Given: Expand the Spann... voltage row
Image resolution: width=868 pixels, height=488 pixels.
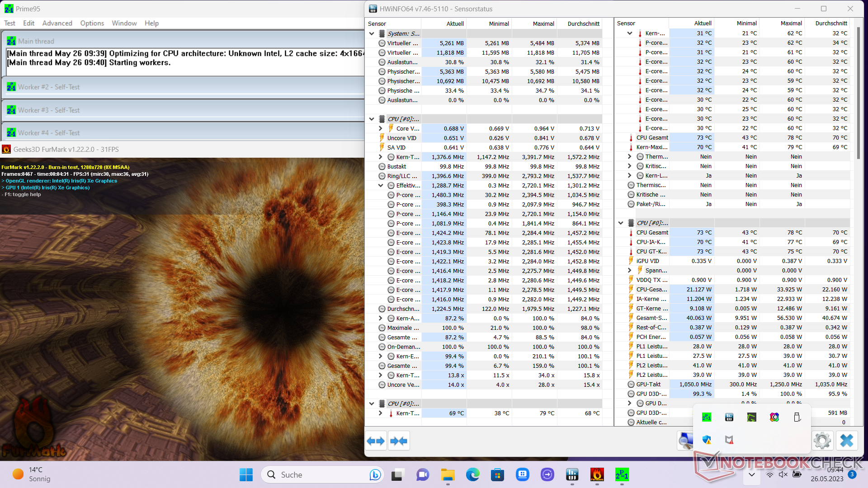Looking at the screenshot, I should click(630, 270).
